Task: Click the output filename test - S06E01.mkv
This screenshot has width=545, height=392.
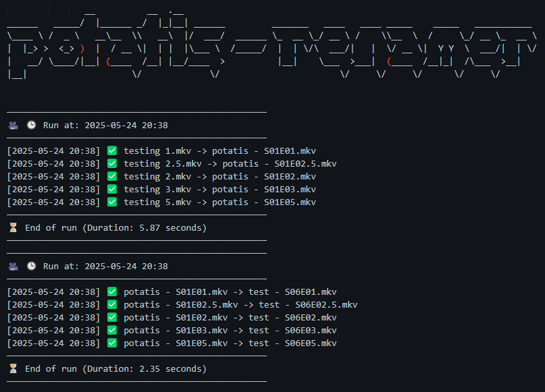Action: point(292,291)
